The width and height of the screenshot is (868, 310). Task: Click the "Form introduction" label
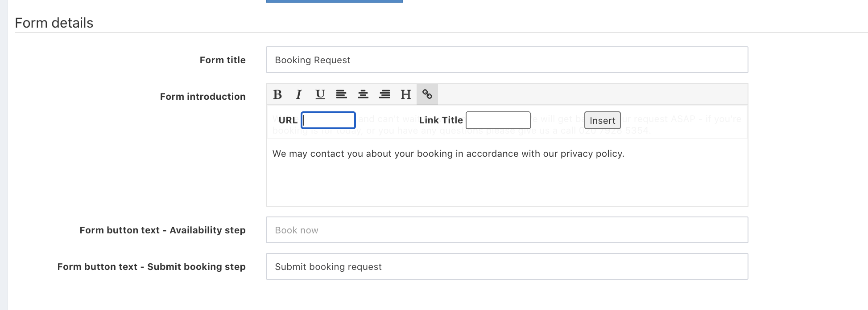(203, 97)
